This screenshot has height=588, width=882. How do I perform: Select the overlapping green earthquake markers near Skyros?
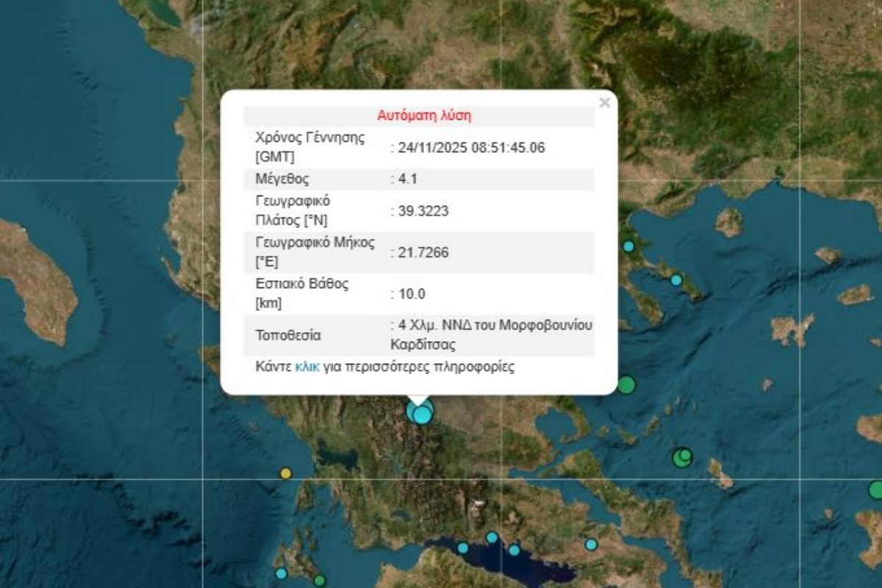click(x=682, y=457)
